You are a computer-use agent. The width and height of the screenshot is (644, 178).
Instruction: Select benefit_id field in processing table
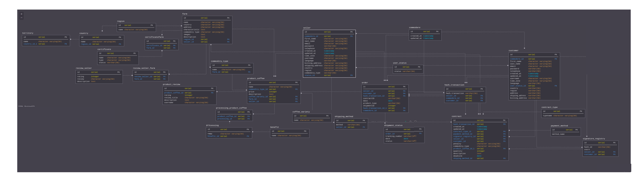213,136
